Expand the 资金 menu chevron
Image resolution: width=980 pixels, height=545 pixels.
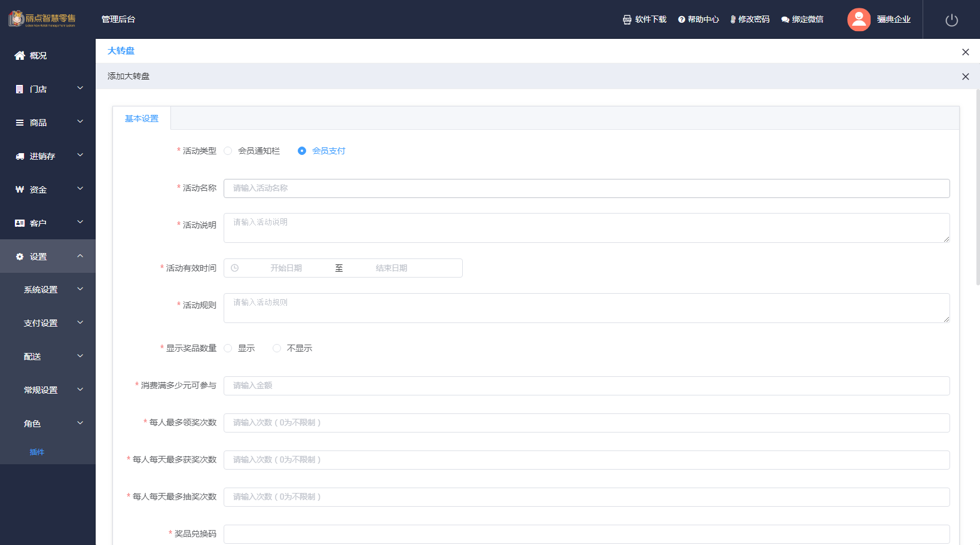click(80, 189)
